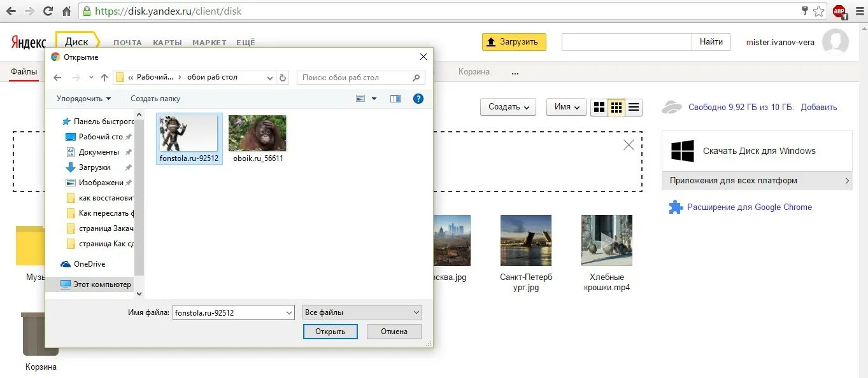This screenshot has height=378, width=868.
Task: Click the user avatar for mister.ivanov-vera
Action: click(835, 42)
